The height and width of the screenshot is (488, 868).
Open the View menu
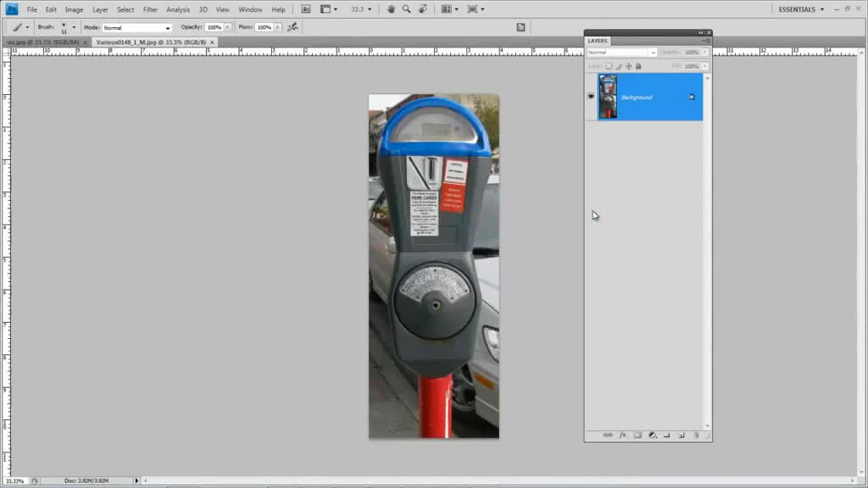click(223, 9)
